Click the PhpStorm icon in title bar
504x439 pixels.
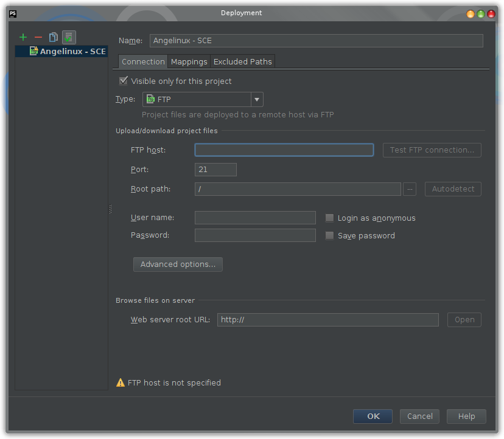pos(13,13)
